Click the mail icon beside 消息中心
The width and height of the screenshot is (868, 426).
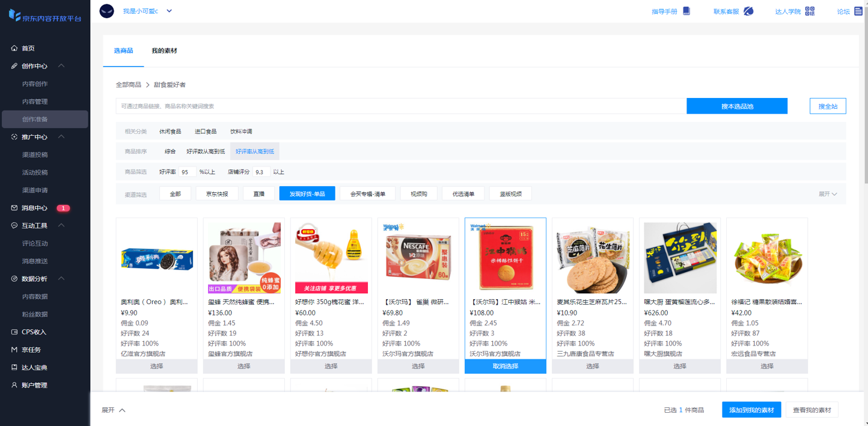tap(14, 208)
